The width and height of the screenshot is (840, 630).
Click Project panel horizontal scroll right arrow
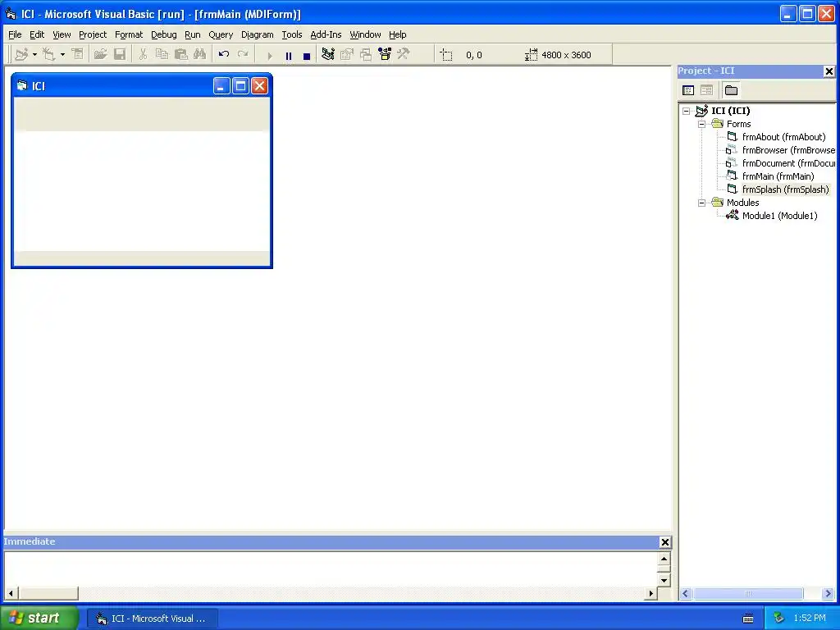(x=828, y=594)
